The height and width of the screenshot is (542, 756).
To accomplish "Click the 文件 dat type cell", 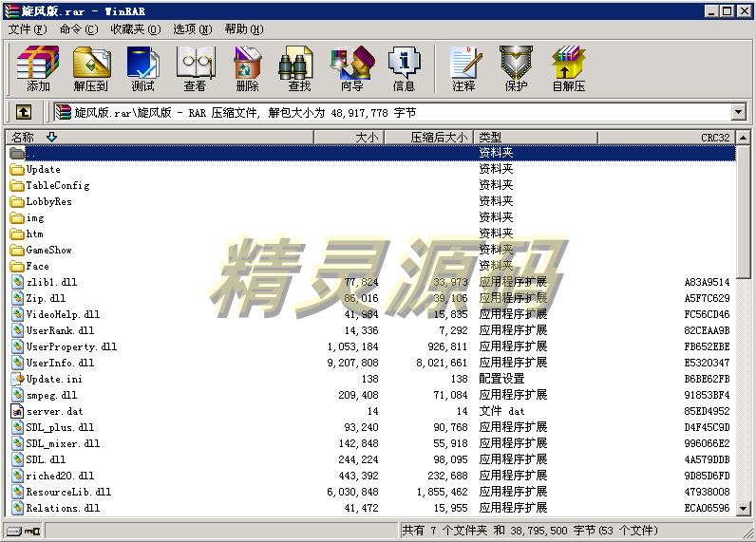I will click(501, 411).
